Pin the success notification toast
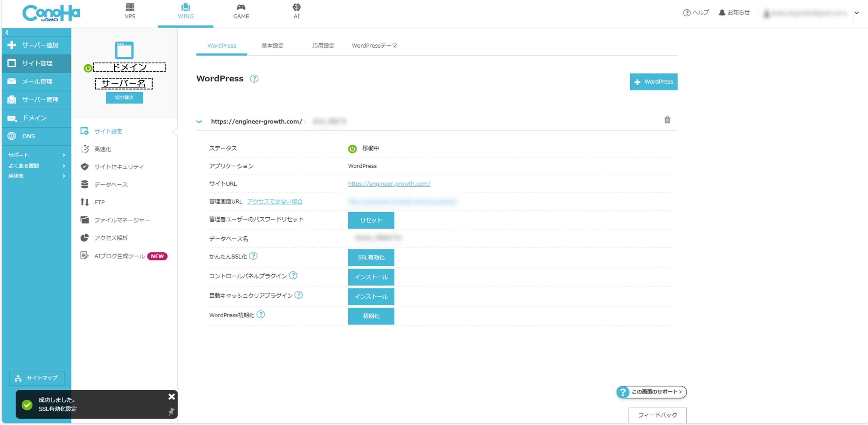868x425 pixels. click(x=171, y=411)
